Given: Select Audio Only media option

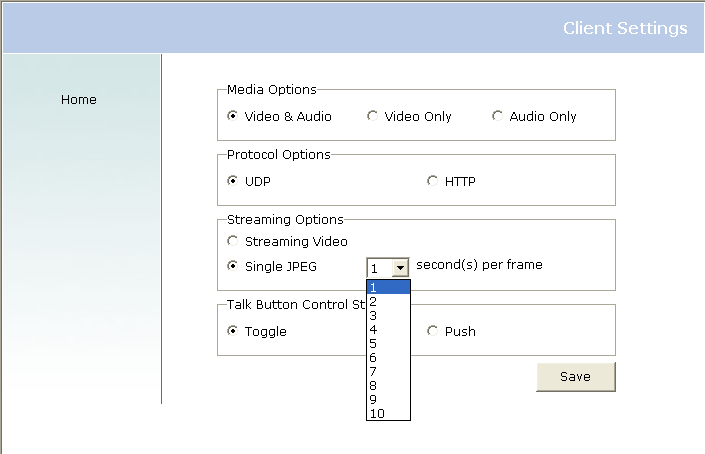Looking at the screenshot, I should 498,116.
